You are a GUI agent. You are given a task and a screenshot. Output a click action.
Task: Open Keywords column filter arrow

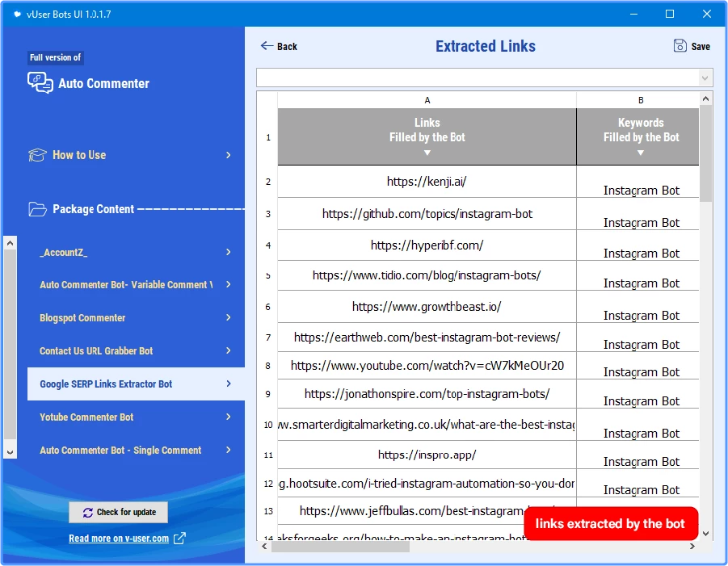641,153
